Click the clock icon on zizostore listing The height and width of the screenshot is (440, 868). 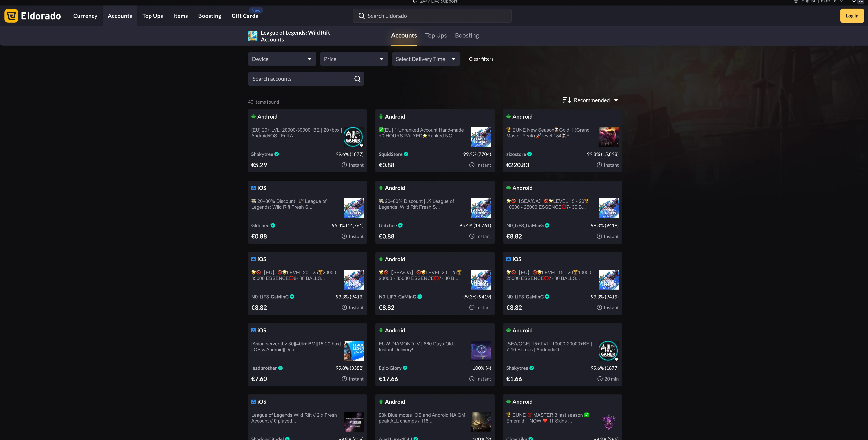click(599, 165)
